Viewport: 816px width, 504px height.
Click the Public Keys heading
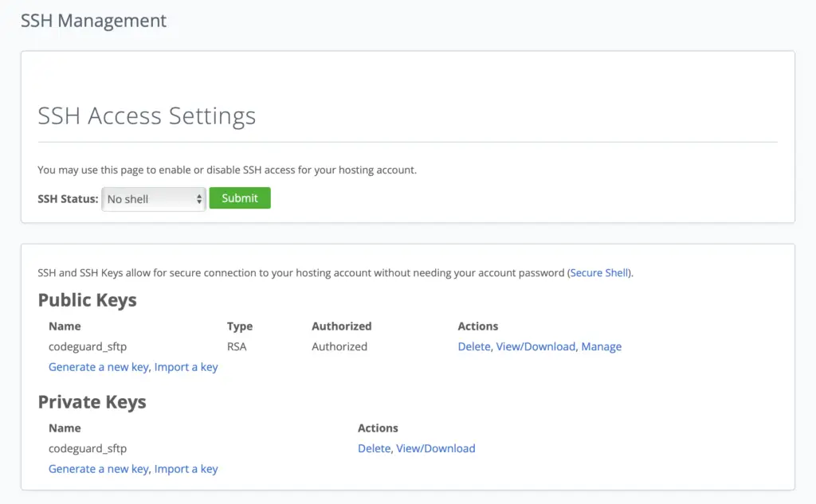point(88,300)
